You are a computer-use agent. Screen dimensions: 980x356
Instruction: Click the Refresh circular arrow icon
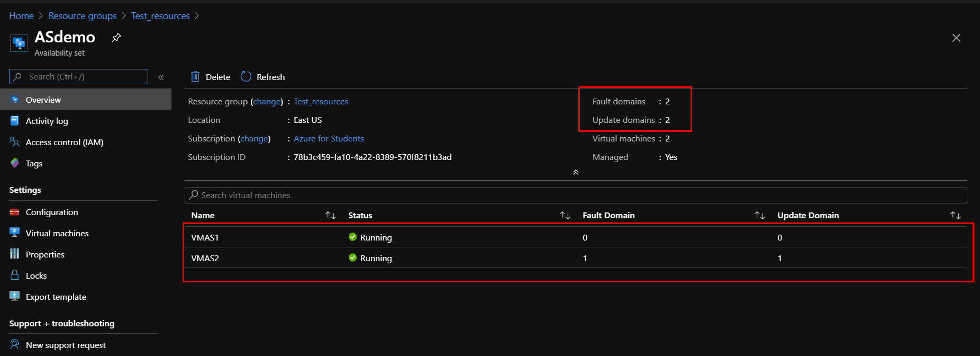tap(246, 77)
